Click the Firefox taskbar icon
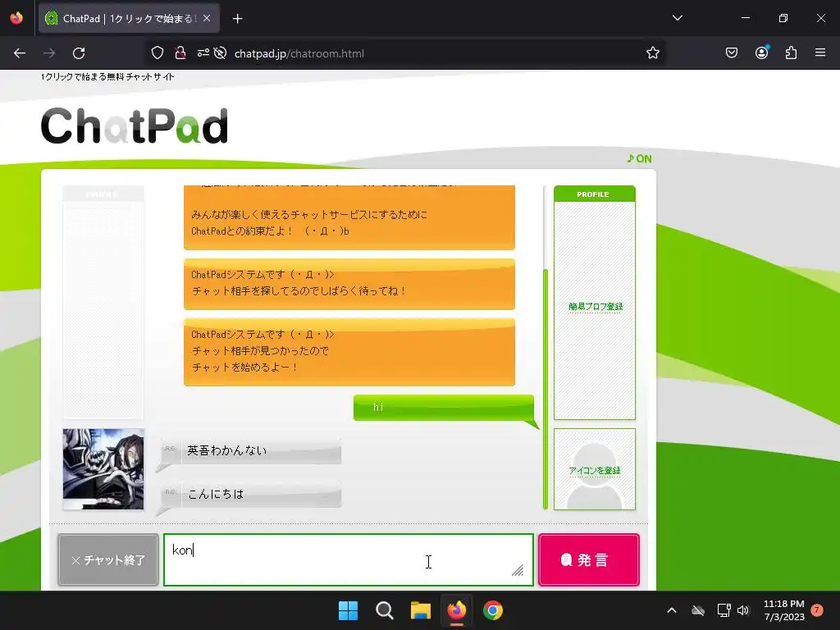840x630 pixels. [456, 610]
